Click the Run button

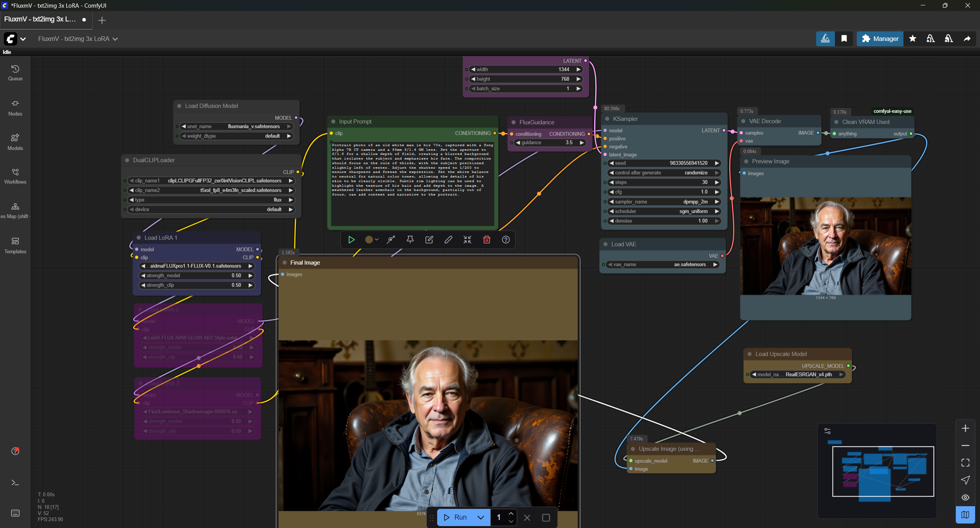click(x=456, y=518)
